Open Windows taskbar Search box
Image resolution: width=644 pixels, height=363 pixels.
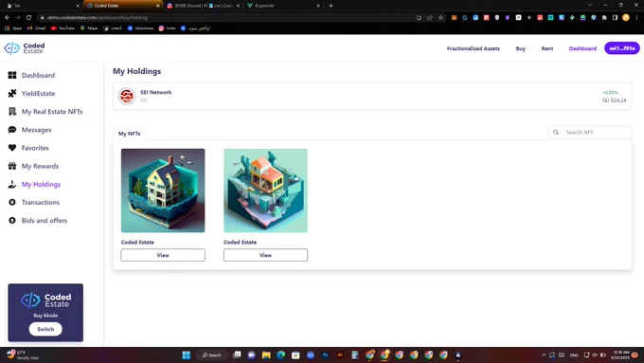[x=212, y=354]
